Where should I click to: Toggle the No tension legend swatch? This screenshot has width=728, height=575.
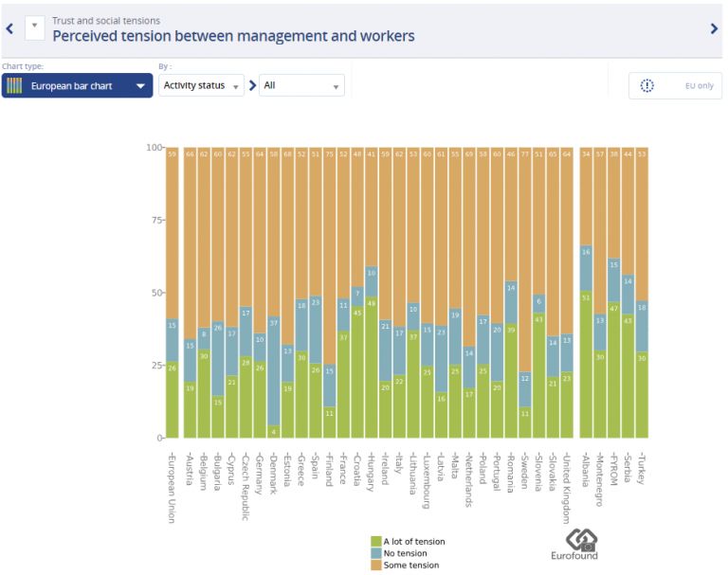point(376,553)
